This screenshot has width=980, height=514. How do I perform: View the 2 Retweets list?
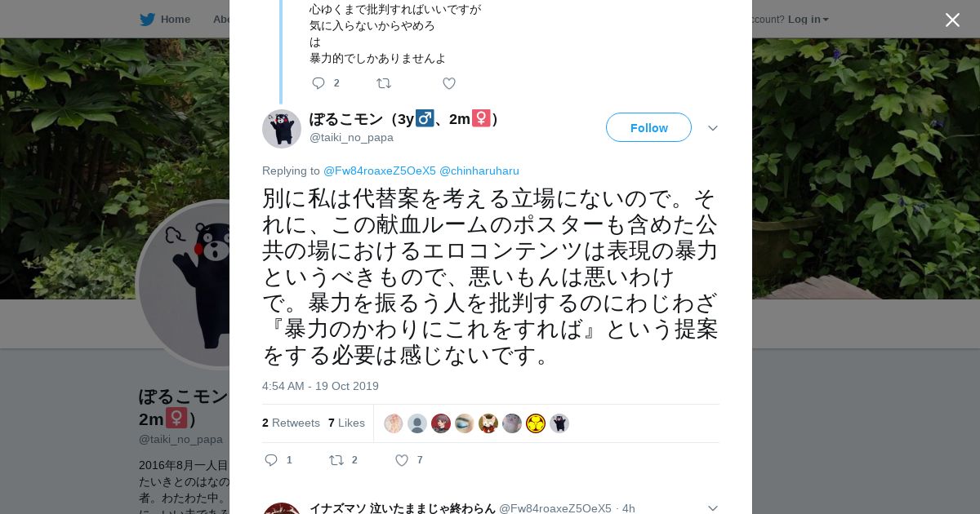click(x=291, y=423)
